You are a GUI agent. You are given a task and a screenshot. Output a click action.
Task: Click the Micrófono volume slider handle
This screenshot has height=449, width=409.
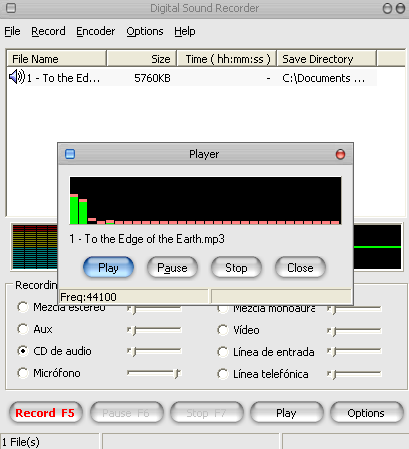pyautogui.click(x=177, y=373)
